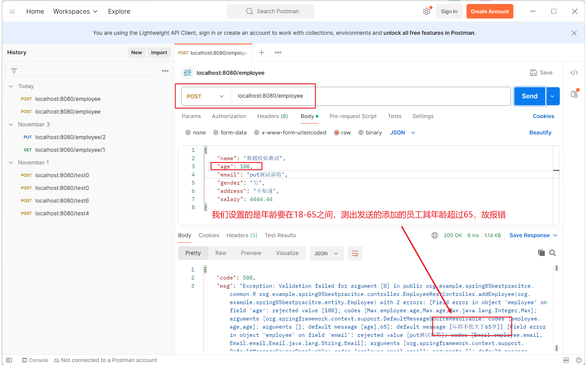Click the Beautify link
Viewport: 588px width, 365px height.
click(x=540, y=133)
